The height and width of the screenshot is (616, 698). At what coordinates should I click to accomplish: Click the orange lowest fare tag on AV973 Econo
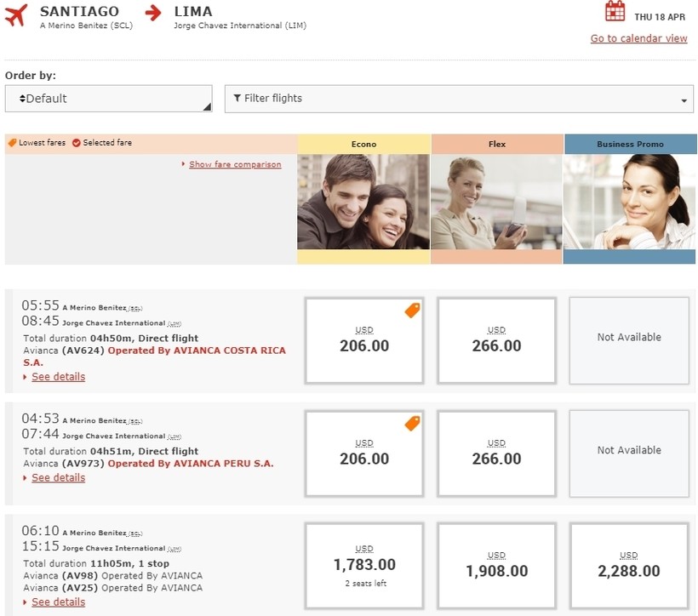[x=412, y=423]
